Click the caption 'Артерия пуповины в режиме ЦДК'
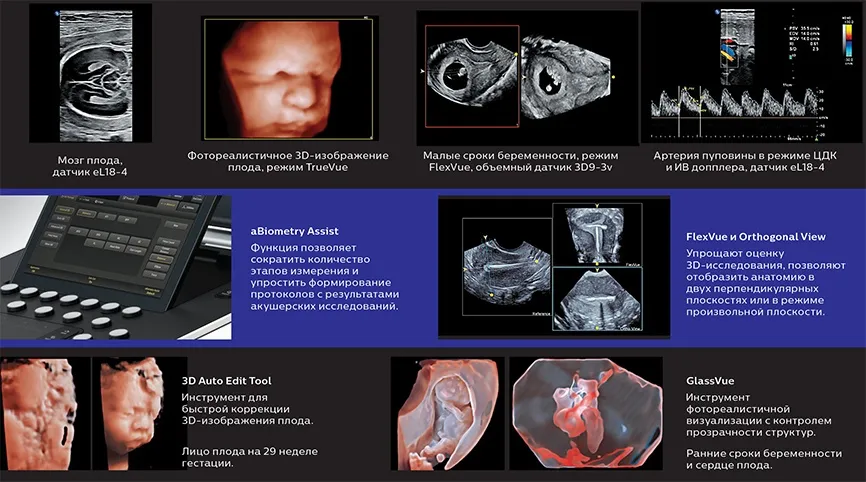Viewport: 866px width, 482px height. 745,161
